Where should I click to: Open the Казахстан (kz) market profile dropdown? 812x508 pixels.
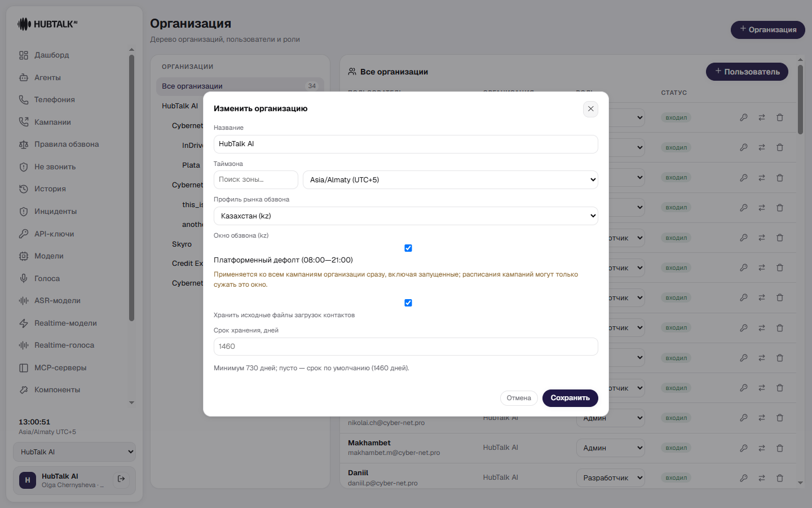click(x=406, y=216)
